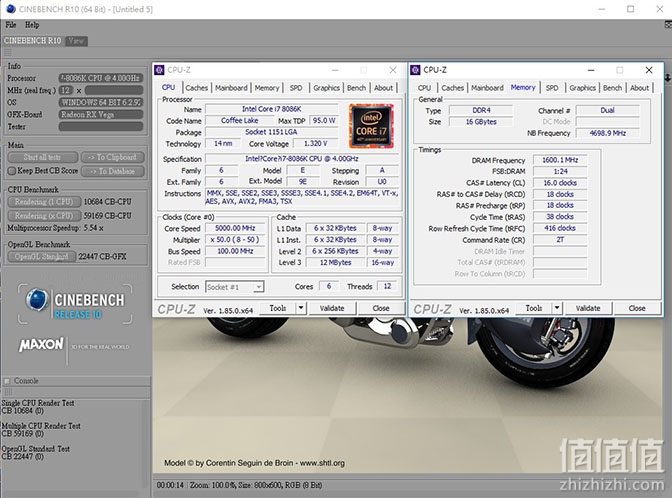Open the Help menu in Cinebench

pyautogui.click(x=32, y=25)
